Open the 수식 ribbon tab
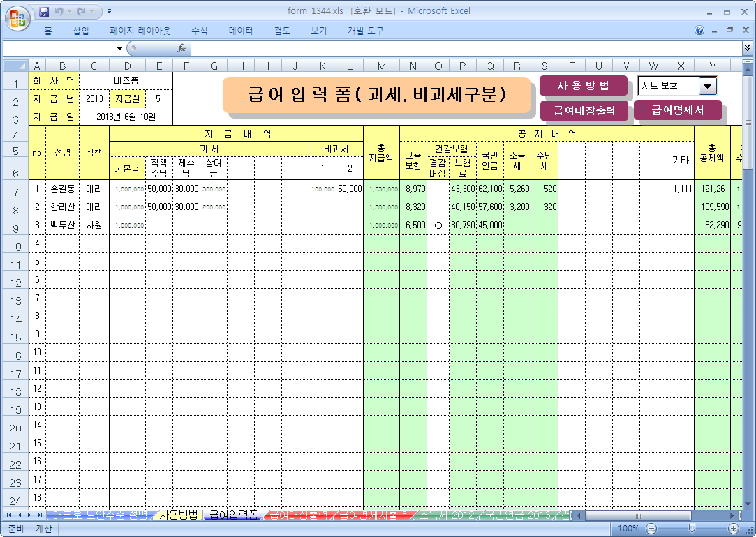Viewport: 756px width, 537px height. (x=199, y=31)
